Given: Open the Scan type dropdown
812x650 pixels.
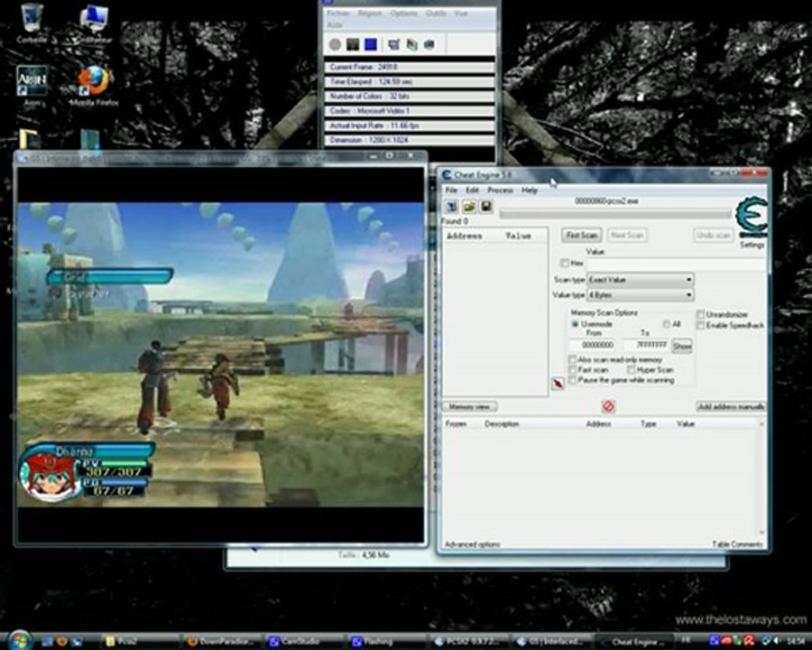Looking at the screenshot, I should pos(640,280).
